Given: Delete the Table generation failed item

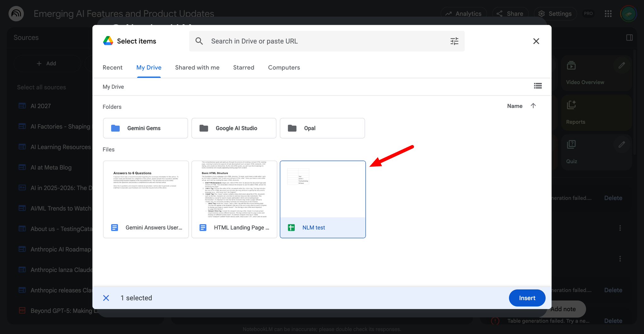Looking at the screenshot, I should click(613, 321).
